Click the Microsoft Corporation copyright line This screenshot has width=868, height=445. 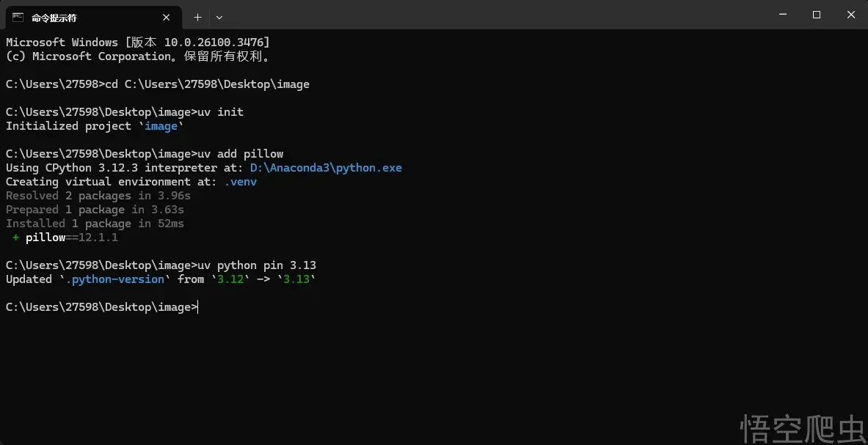pyautogui.click(x=138, y=56)
